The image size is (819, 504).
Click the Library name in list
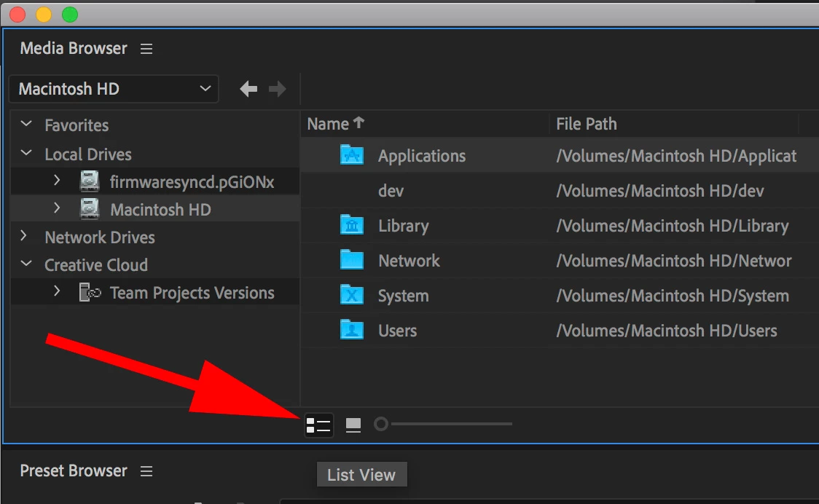403,227
